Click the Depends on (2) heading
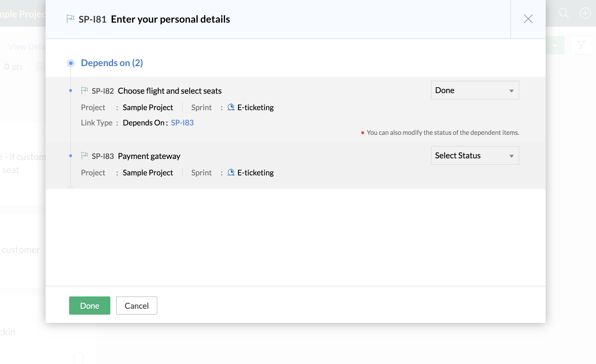This screenshot has width=596, height=364. click(112, 63)
